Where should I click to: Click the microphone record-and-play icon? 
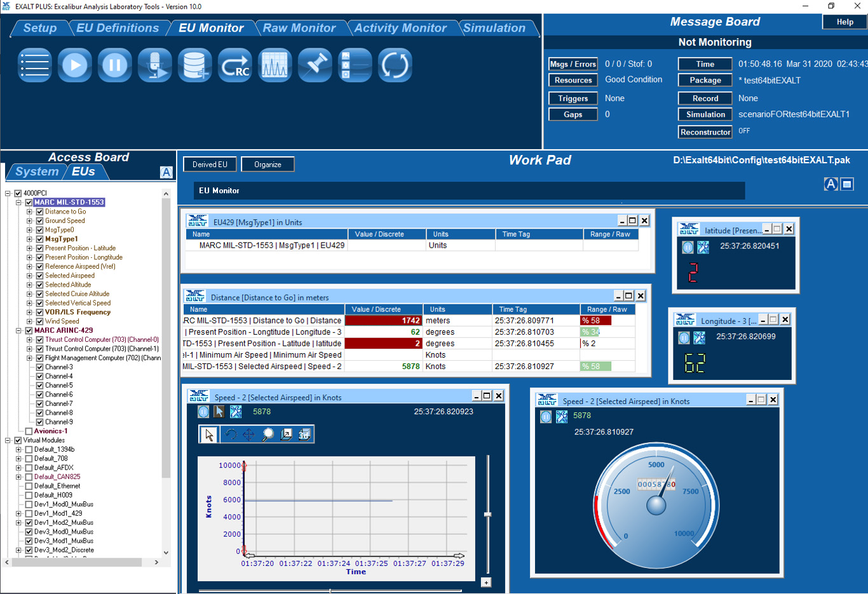pyautogui.click(x=155, y=65)
